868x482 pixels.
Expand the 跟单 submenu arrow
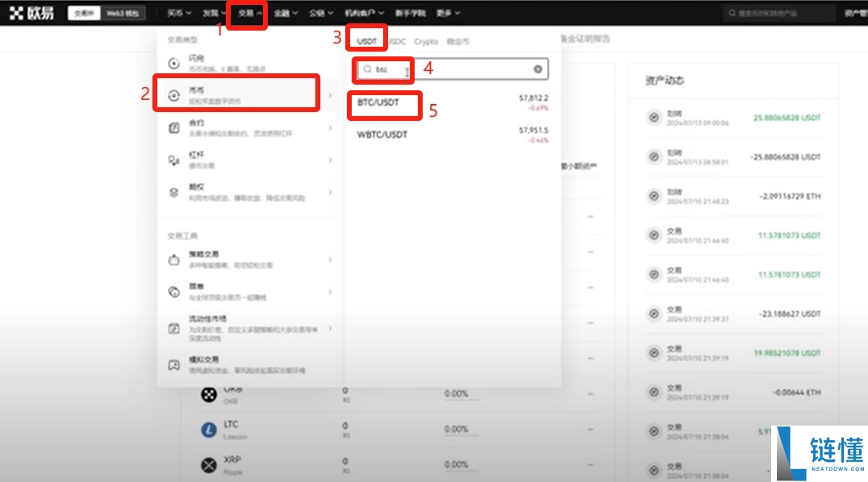[331, 292]
